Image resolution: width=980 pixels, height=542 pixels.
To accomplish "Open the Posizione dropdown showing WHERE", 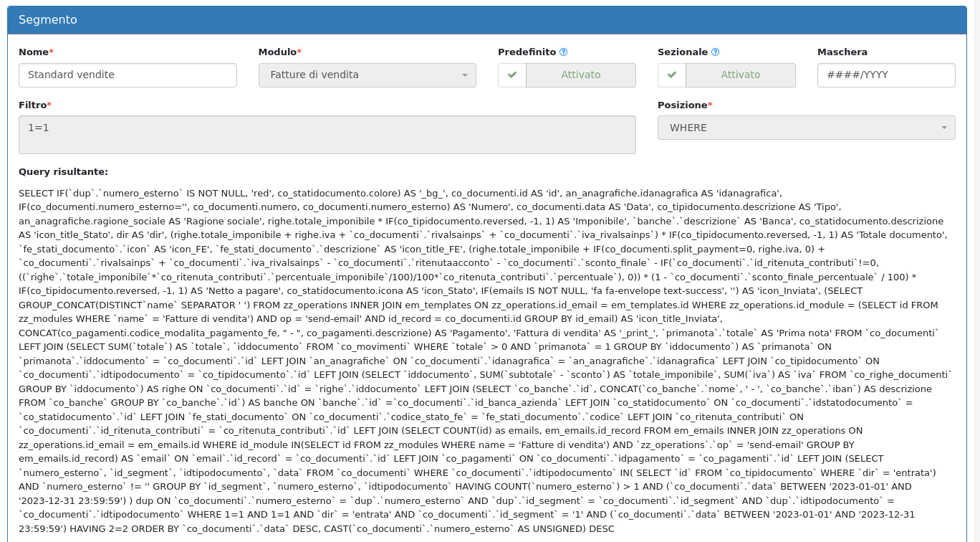I will 795,128.
